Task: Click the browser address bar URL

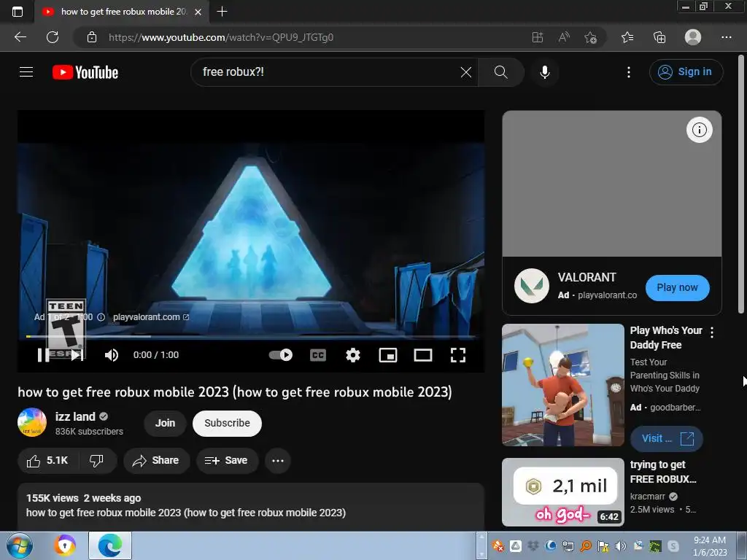Action: click(220, 37)
